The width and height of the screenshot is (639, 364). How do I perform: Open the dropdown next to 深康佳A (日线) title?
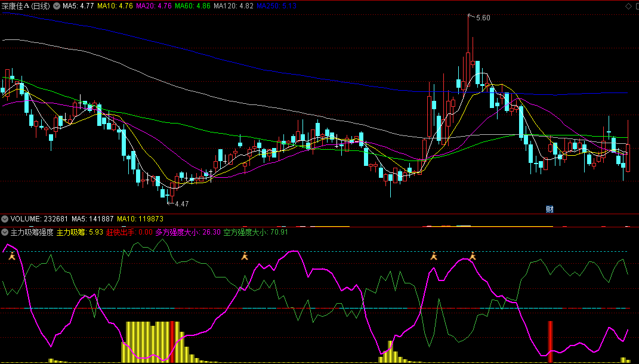click(57, 6)
